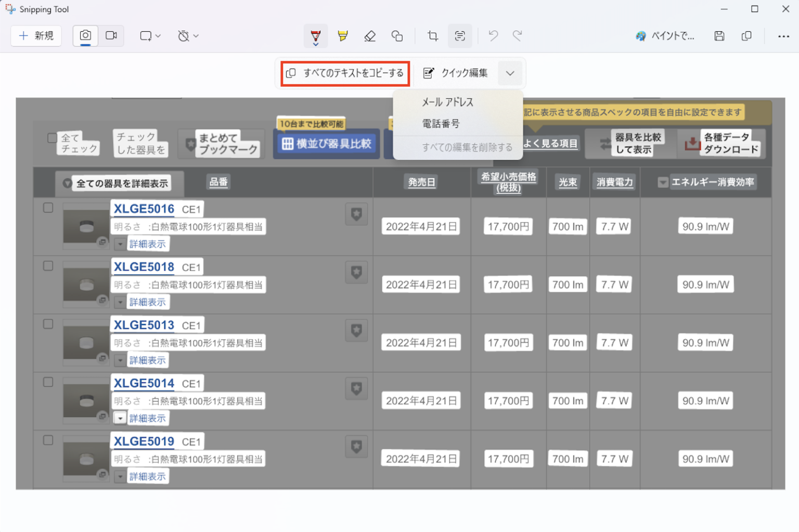Choose 電話番号 in the menu

click(x=441, y=124)
